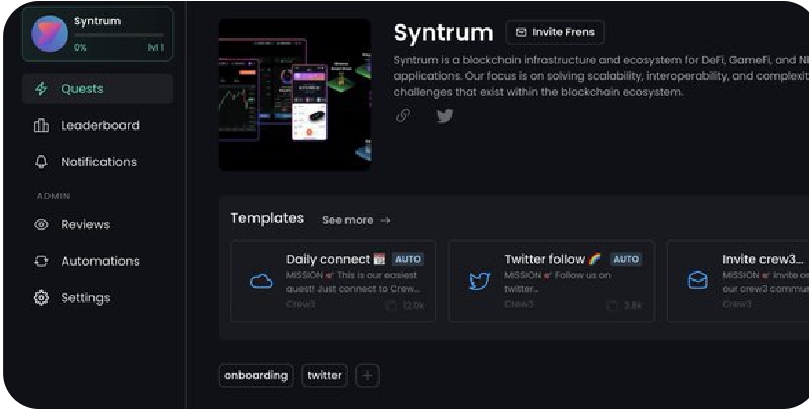The width and height of the screenshot is (809, 409).
Task: Click the Syntrum level progress bar
Action: (119, 35)
